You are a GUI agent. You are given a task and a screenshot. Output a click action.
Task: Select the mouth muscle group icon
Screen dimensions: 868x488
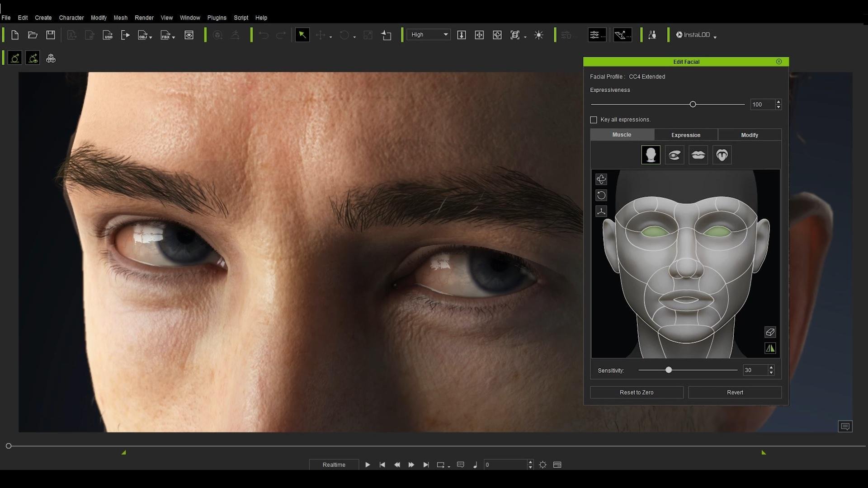pyautogui.click(x=698, y=155)
